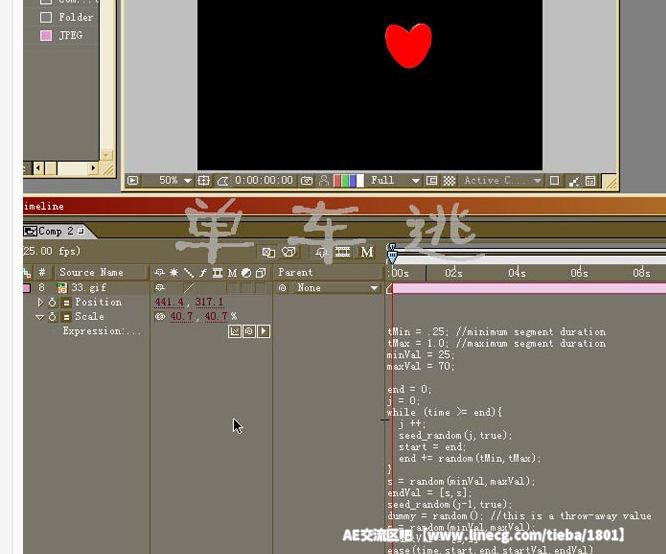Click the frame blend column header icon
This screenshot has width=666, height=554.
pos(217,273)
